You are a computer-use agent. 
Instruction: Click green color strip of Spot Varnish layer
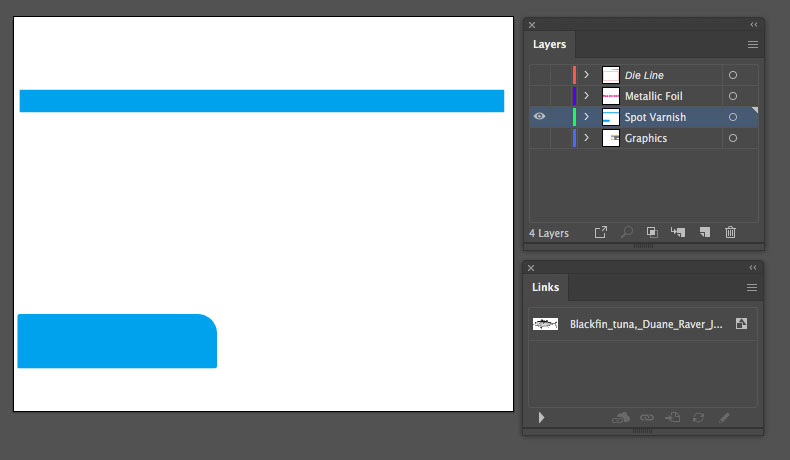click(574, 117)
